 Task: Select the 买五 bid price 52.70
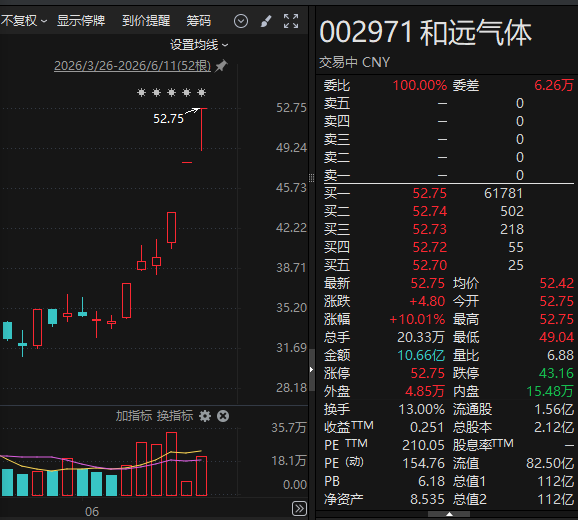429,265
